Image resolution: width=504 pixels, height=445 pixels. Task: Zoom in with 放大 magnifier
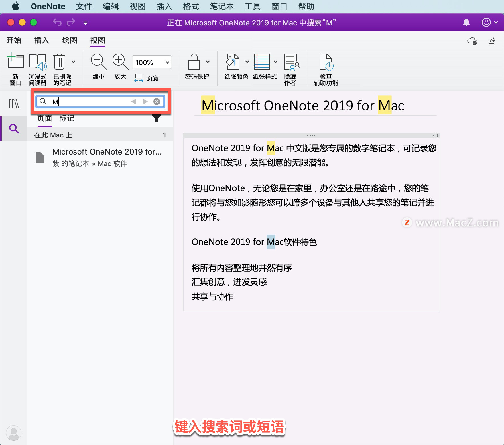(x=120, y=66)
